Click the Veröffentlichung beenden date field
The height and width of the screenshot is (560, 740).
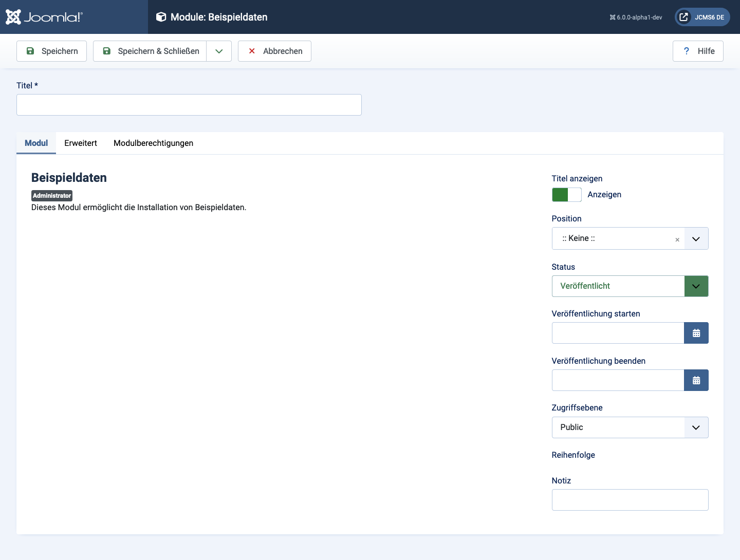[618, 380]
